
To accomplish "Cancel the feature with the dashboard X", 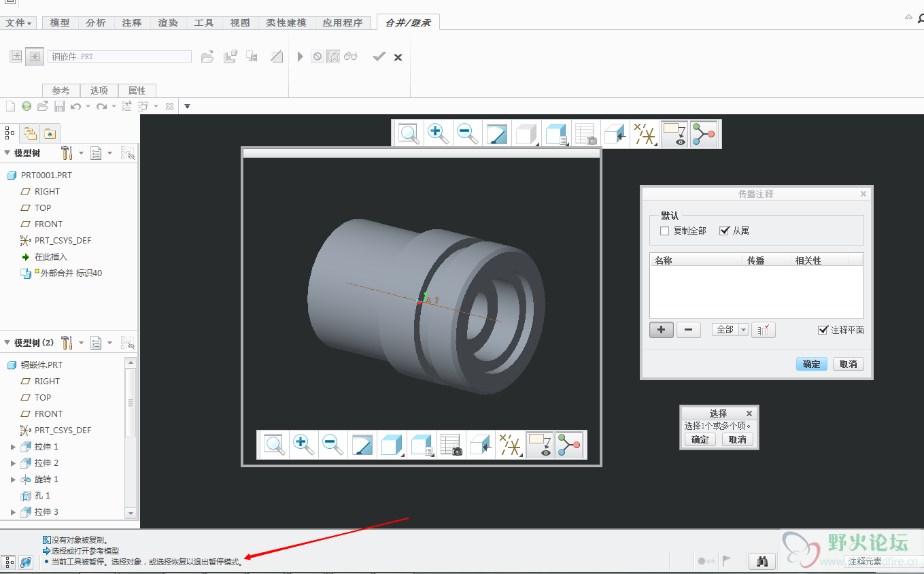I will point(398,57).
